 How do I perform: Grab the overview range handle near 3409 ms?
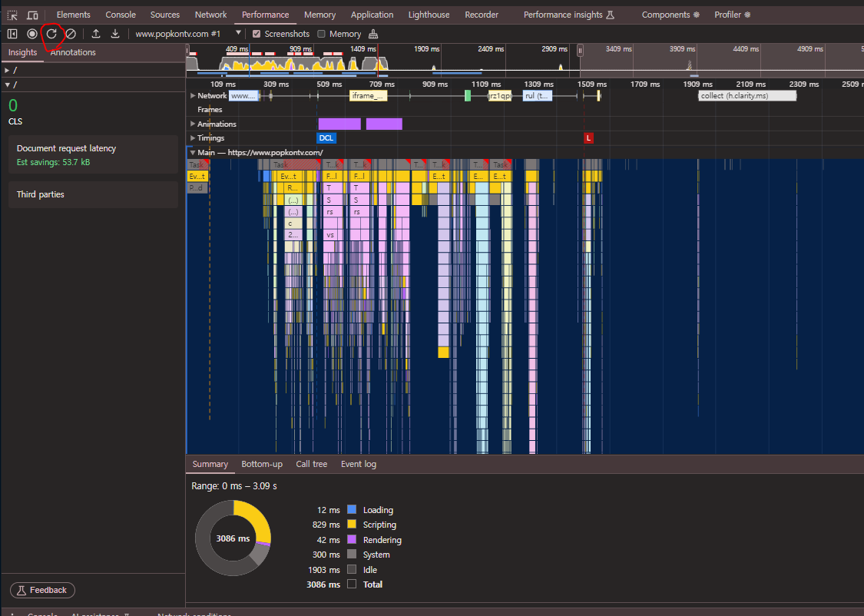(x=581, y=51)
